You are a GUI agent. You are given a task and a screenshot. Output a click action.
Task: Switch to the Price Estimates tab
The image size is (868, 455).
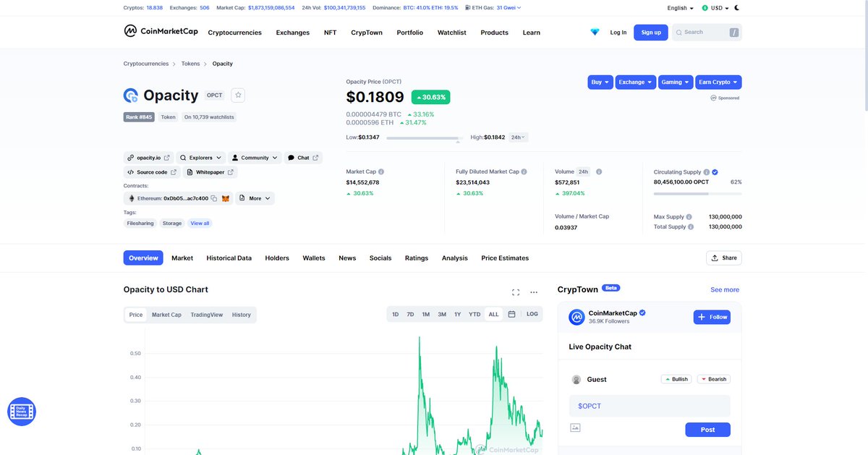pos(505,258)
